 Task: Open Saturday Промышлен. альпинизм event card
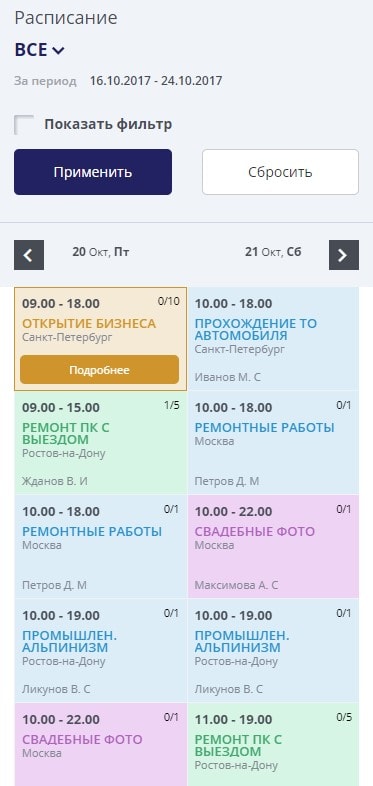(274, 651)
